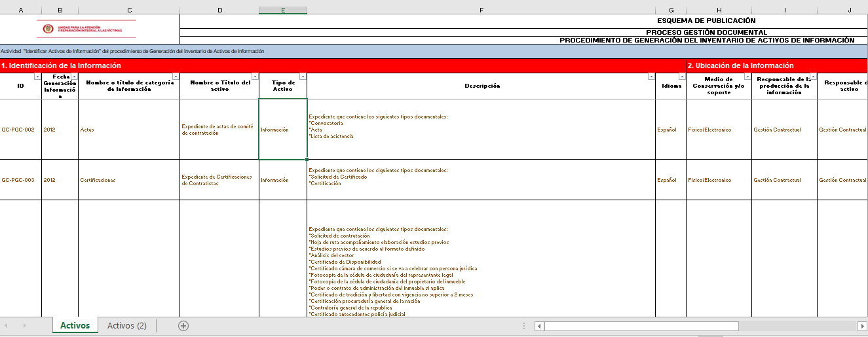Click PROCEDIMIENTO DE GENERACIÓN DEL INVENTARIO title
Viewport: 868px width, 337px height.
pyautogui.click(x=707, y=41)
